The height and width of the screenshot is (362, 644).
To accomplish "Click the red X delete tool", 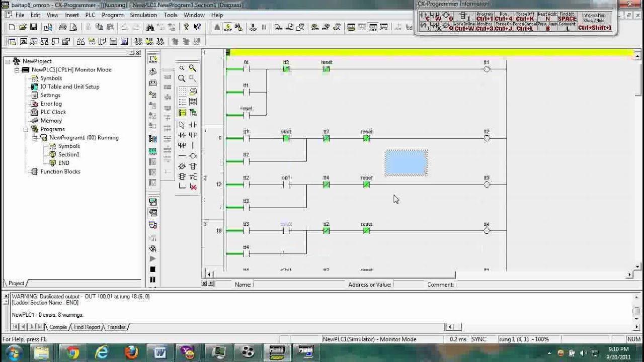I will coord(193,187).
